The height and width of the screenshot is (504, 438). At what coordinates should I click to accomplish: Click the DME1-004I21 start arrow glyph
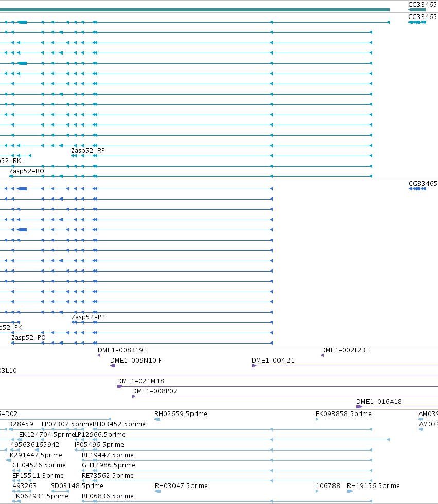click(254, 366)
